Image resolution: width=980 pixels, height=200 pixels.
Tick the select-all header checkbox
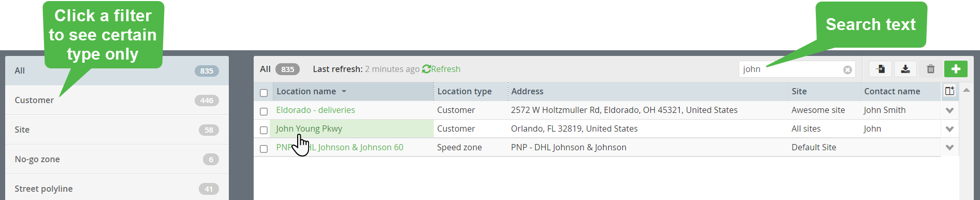[x=264, y=93]
